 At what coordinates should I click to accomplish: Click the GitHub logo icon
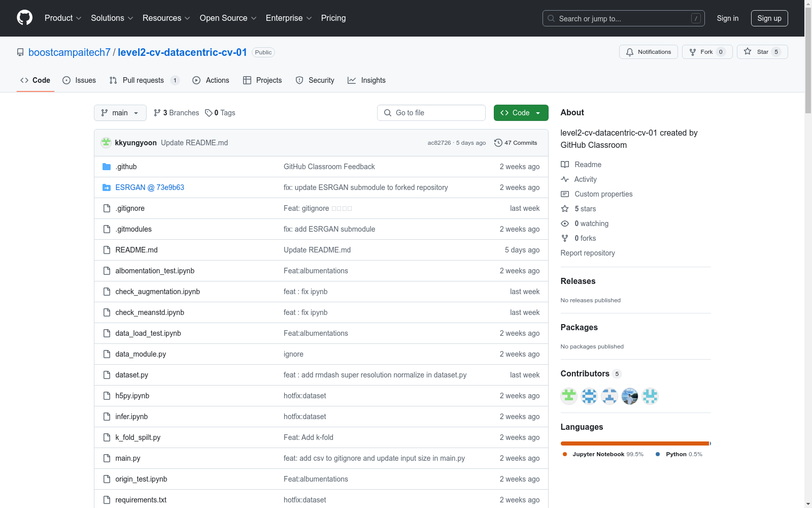[x=24, y=18]
